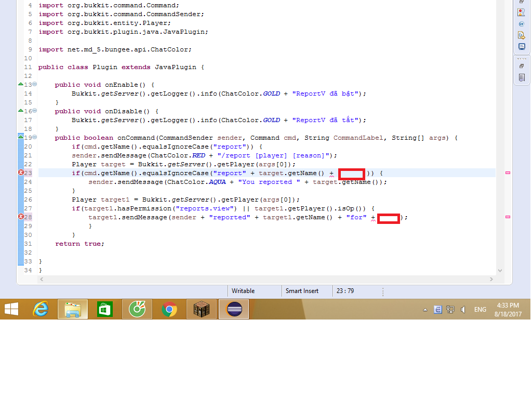Click the 'You reported ' string on line 24
This screenshot has width=532, height=399.
[269, 182]
